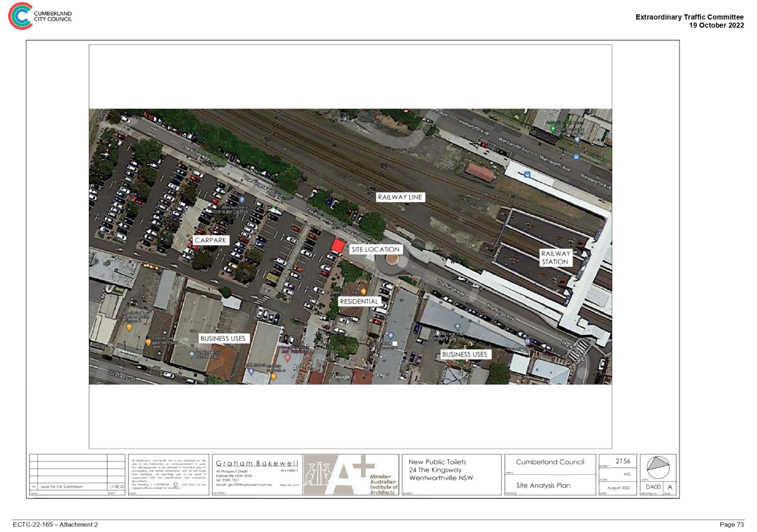Image resolution: width=757 pixels, height=532 pixels.
Task: Click the SITE LOCATION label
Action: pyautogui.click(x=376, y=250)
